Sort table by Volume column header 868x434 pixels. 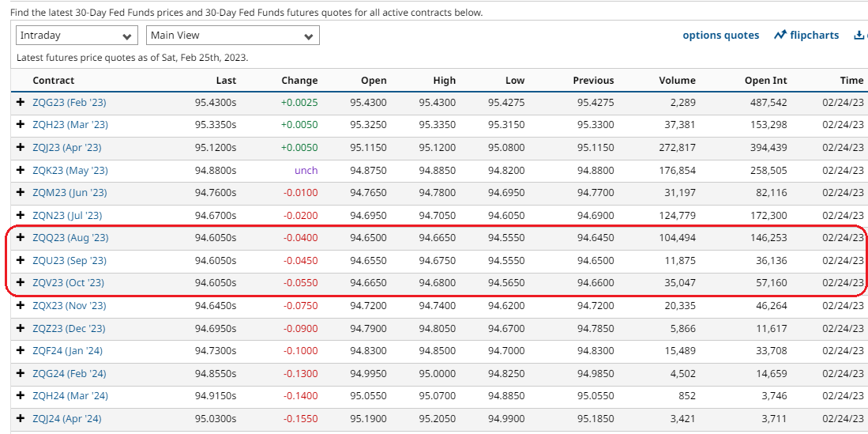pos(677,81)
